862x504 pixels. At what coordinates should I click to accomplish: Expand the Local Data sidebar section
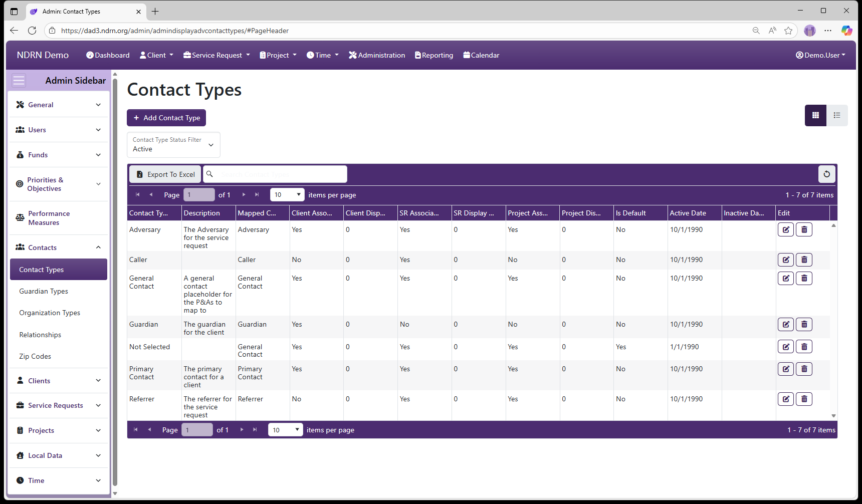pos(59,455)
